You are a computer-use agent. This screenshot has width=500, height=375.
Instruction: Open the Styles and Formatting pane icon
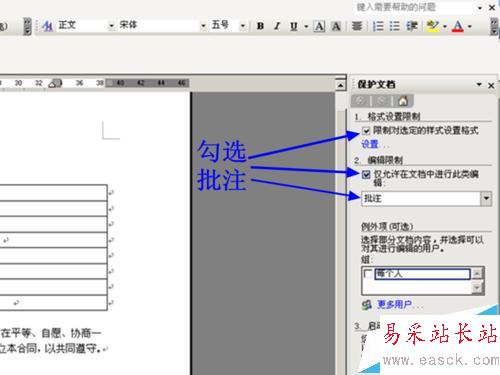[x=48, y=26]
